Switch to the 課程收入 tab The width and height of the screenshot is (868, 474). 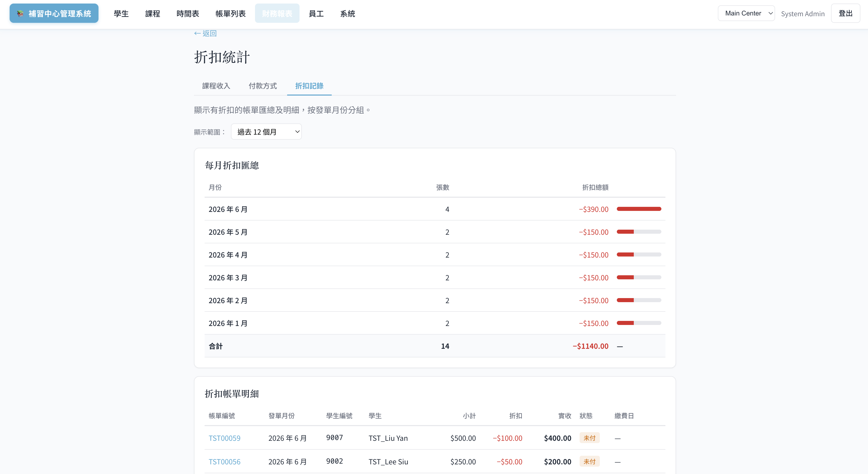click(x=216, y=86)
